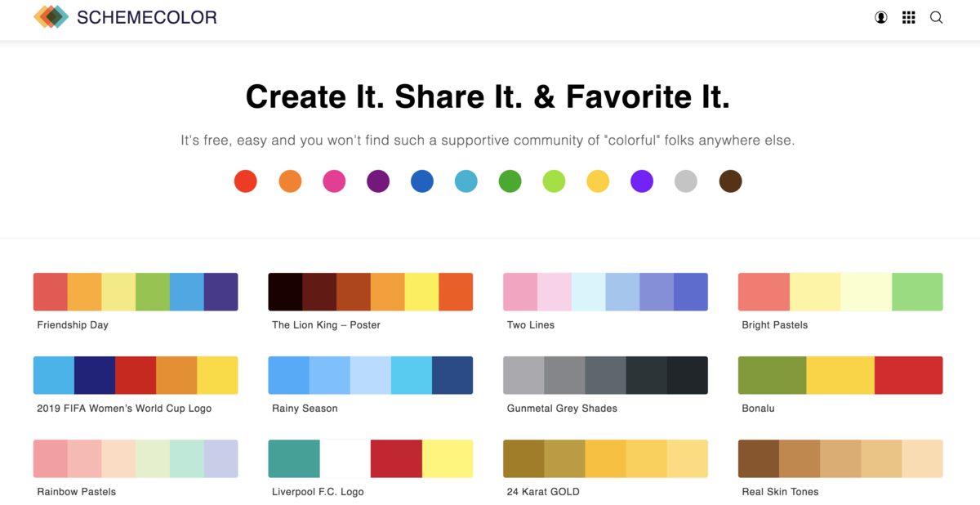Viewport: 980px width, 505px height.
Task: Select the brown color filter circle
Action: 730,181
